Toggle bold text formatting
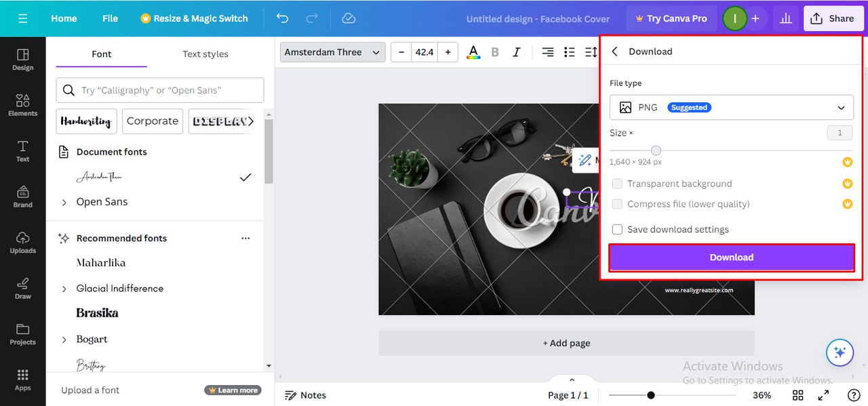The height and width of the screenshot is (406, 868). [x=495, y=52]
